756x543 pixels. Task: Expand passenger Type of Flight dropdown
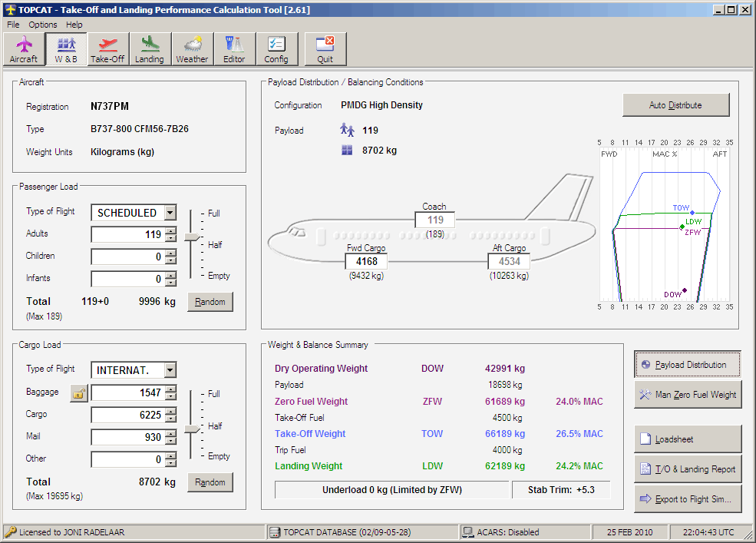[x=170, y=213]
